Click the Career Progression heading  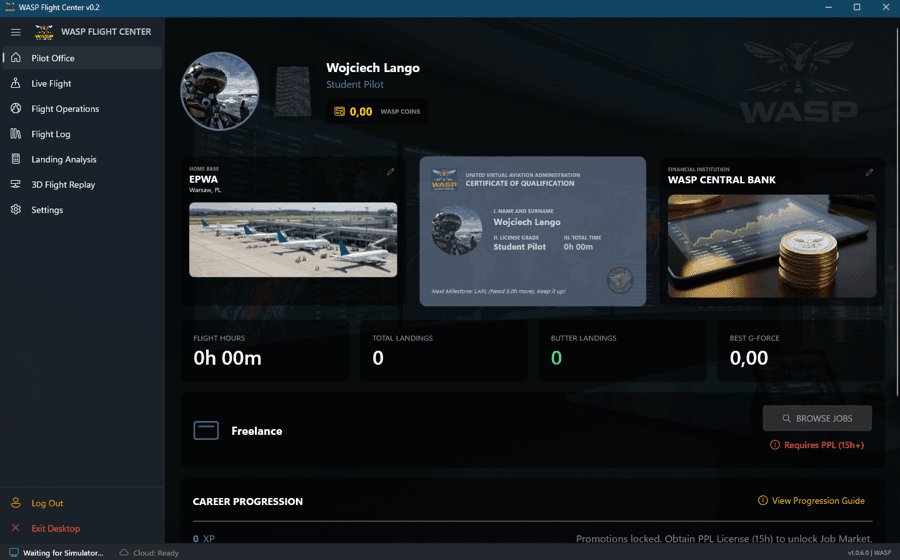pyautogui.click(x=247, y=501)
